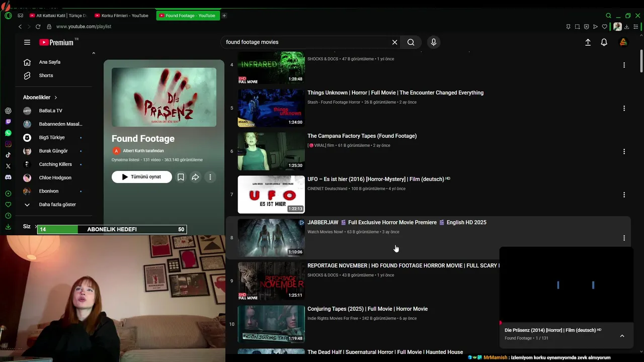Open Discord in the Opera sidebar
Viewport: 644px width, 362px height.
(x=8, y=177)
